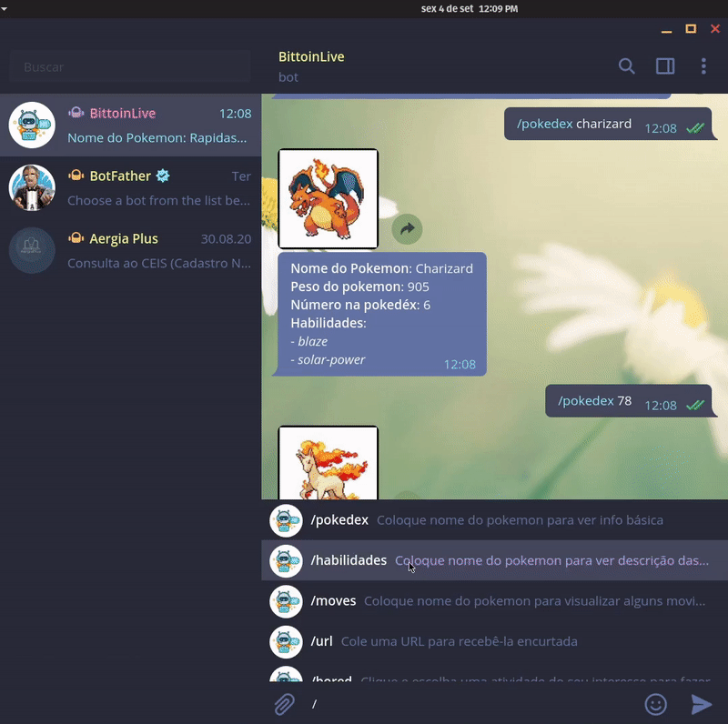Image resolution: width=728 pixels, height=724 pixels.
Task: Click the BittoinLive robot avatar in chat list
Action: (x=32, y=125)
